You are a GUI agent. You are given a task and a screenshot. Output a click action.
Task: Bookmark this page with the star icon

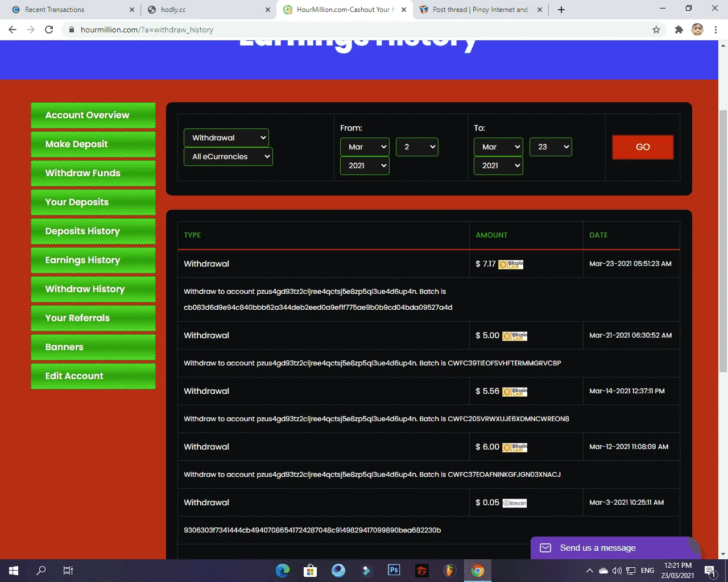(656, 30)
